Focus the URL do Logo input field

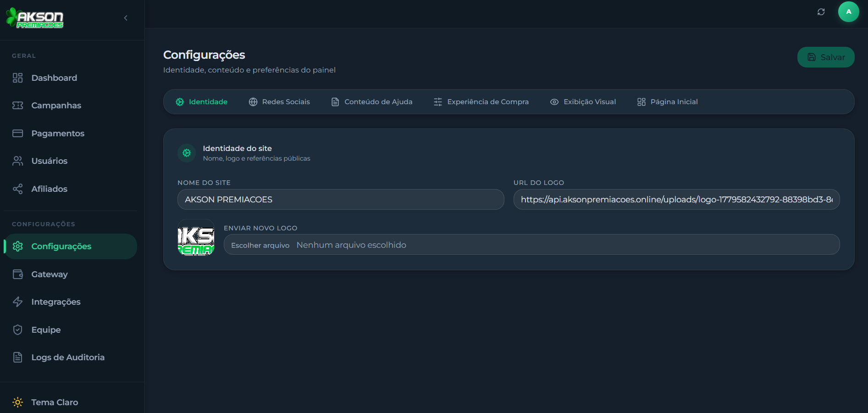(x=677, y=200)
